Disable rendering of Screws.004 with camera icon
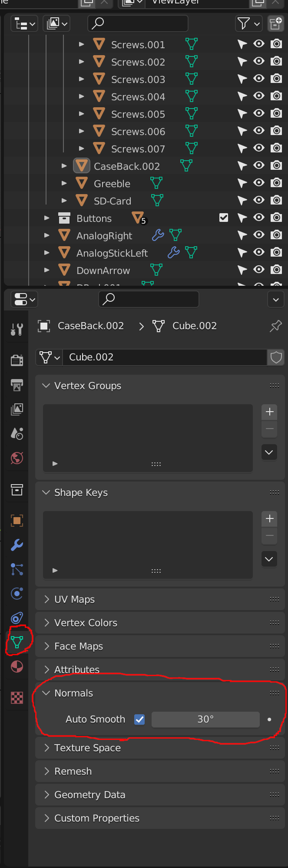 point(276,96)
